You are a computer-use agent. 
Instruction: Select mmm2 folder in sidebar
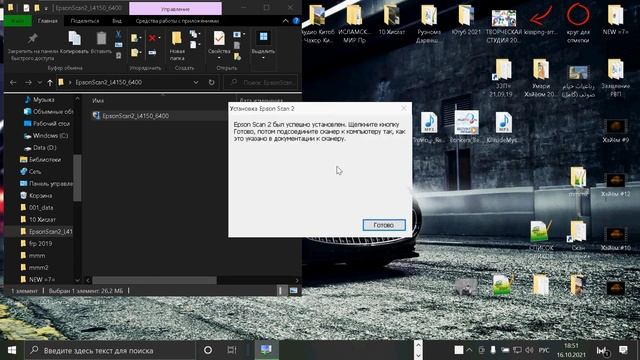point(38,268)
